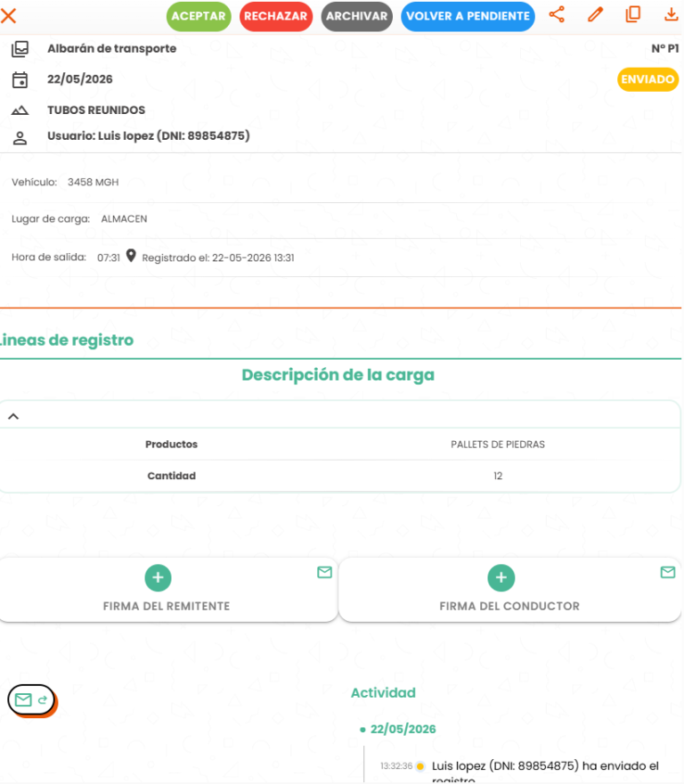Download the record with the download icon

pyautogui.click(x=671, y=14)
